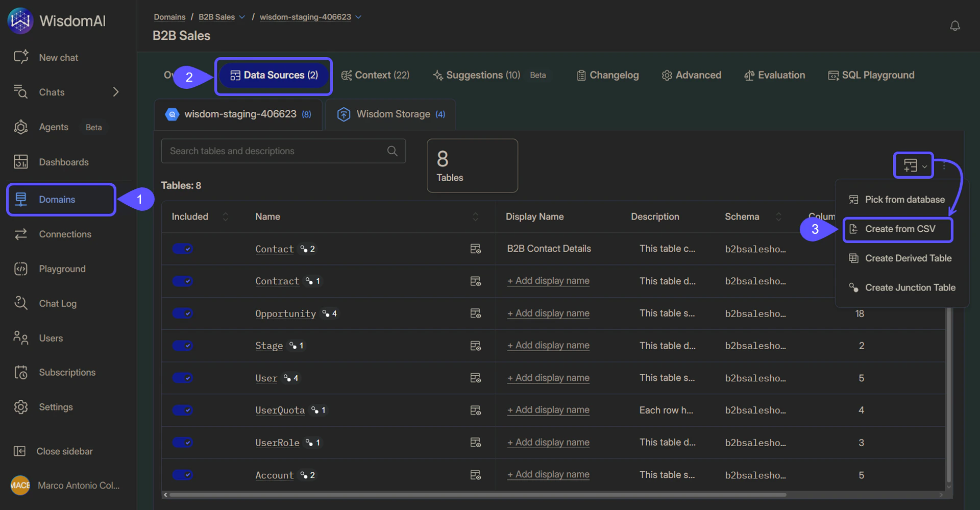Screen dimensions: 980x510
Task: Add display name for Contract table
Action: pyautogui.click(x=548, y=281)
